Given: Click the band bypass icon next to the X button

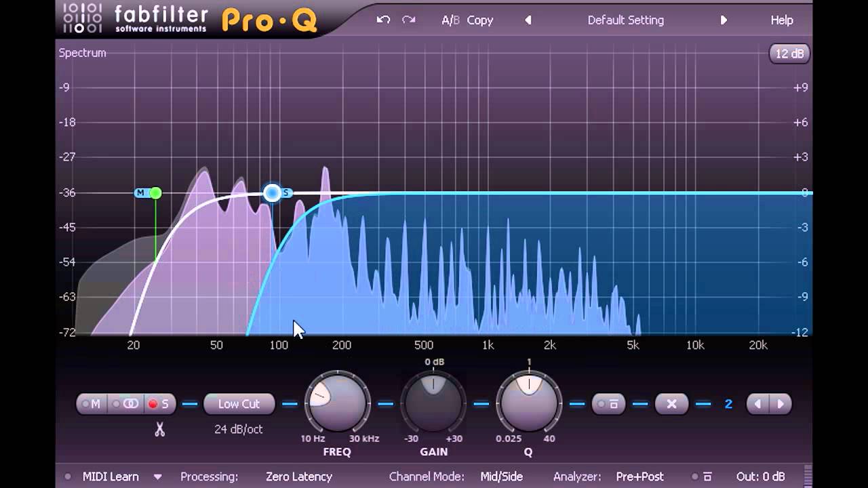Looking at the screenshot, I should 610,403.
